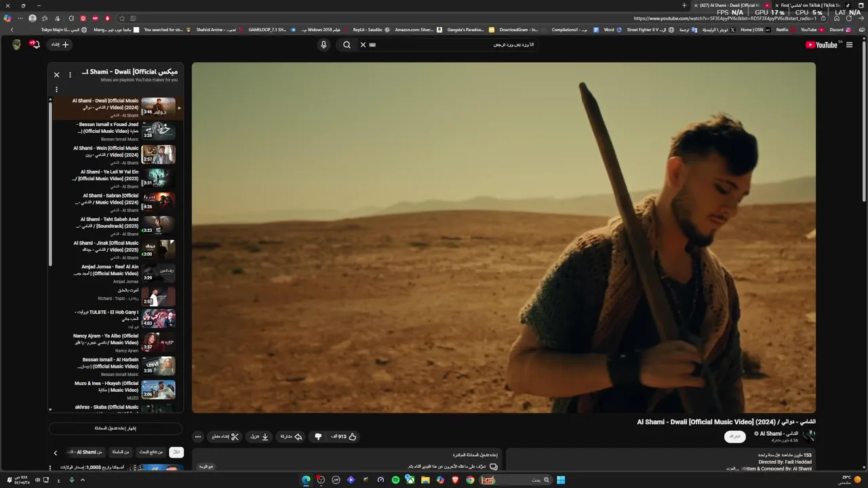Open more actions ellipsis under video

[198, 436]
